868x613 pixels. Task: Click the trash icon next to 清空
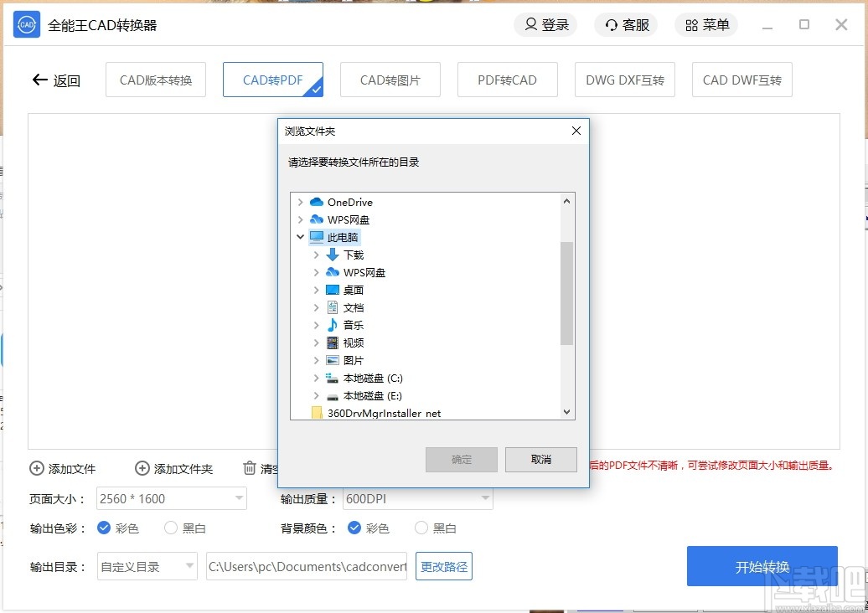click(250, 469)
